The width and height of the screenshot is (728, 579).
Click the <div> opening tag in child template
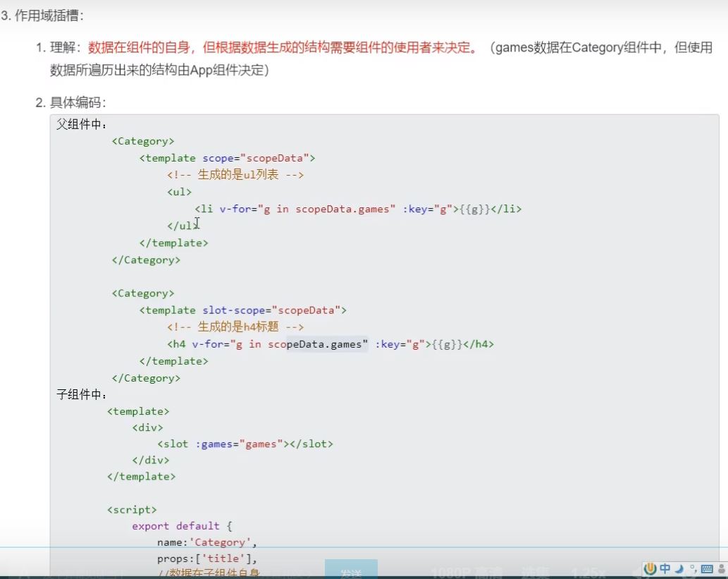click(147, 427)
